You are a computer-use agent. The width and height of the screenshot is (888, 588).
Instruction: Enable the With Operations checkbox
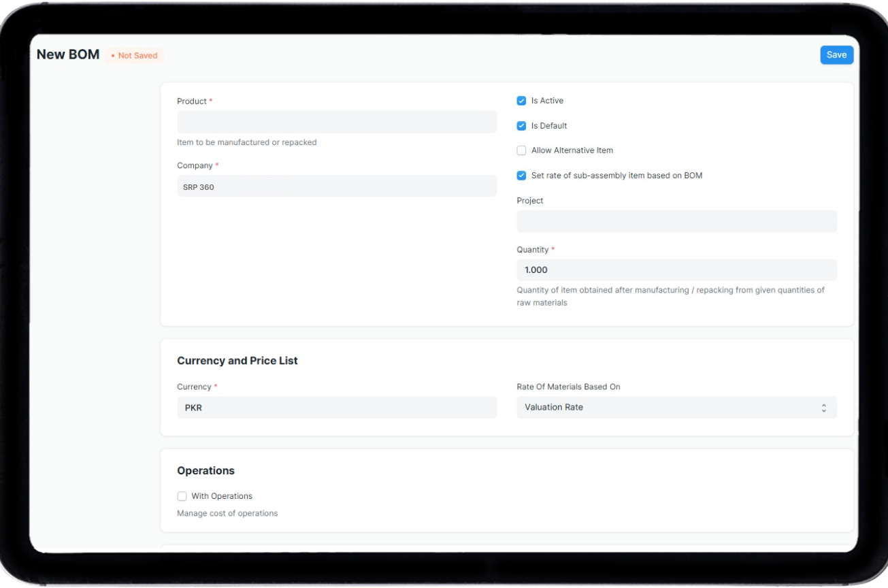pos(182,496)
